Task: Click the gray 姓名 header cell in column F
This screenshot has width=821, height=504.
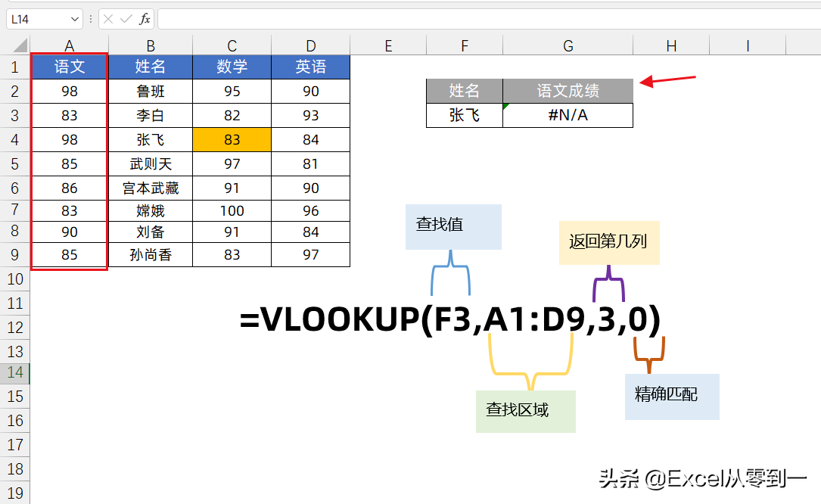Action: point(464,91)
